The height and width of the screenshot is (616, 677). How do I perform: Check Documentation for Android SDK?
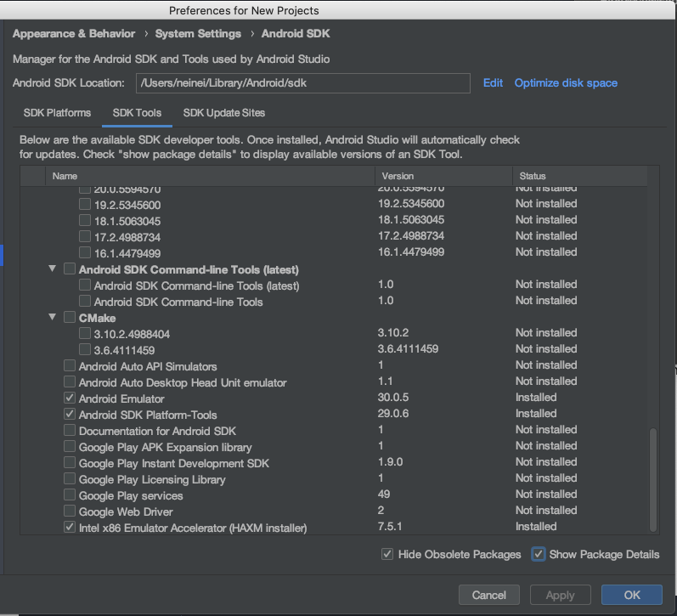[70, 430]
